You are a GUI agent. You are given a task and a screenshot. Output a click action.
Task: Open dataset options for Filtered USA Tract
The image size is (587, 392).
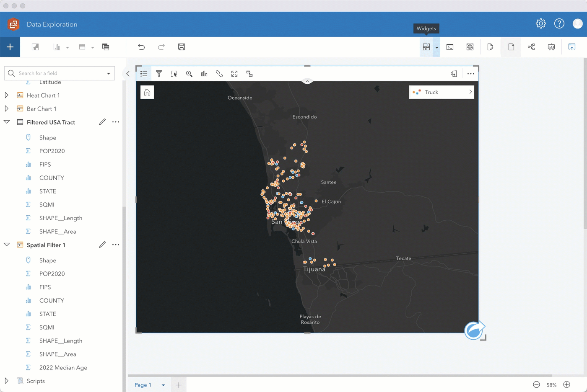pyautogui.click(x=116, y=122)
